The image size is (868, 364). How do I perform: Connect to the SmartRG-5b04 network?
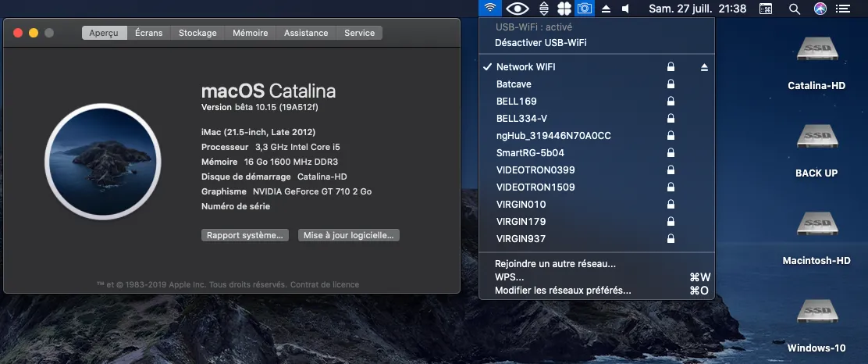pyautogui.click(x=596, y=153)
